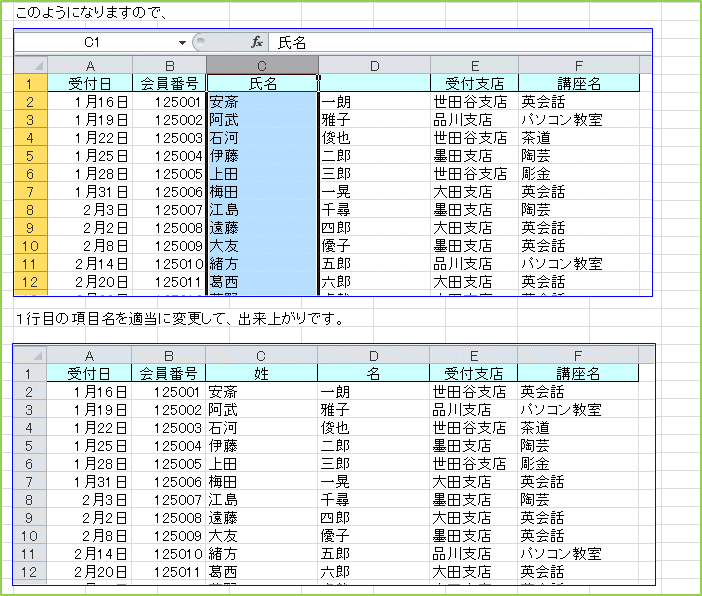
Task: Select column D header in lower sheet
Action: (374, 356)
